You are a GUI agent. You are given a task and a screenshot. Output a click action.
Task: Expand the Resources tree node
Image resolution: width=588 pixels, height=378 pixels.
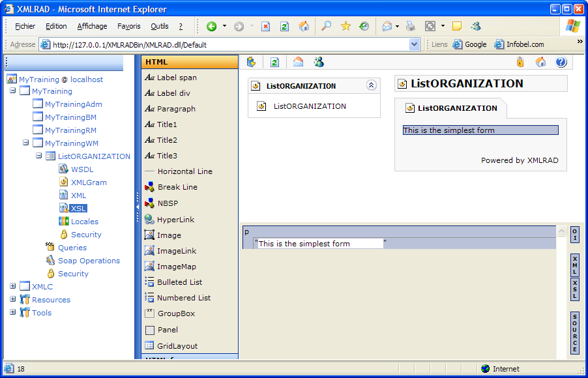tap(13, 300)
